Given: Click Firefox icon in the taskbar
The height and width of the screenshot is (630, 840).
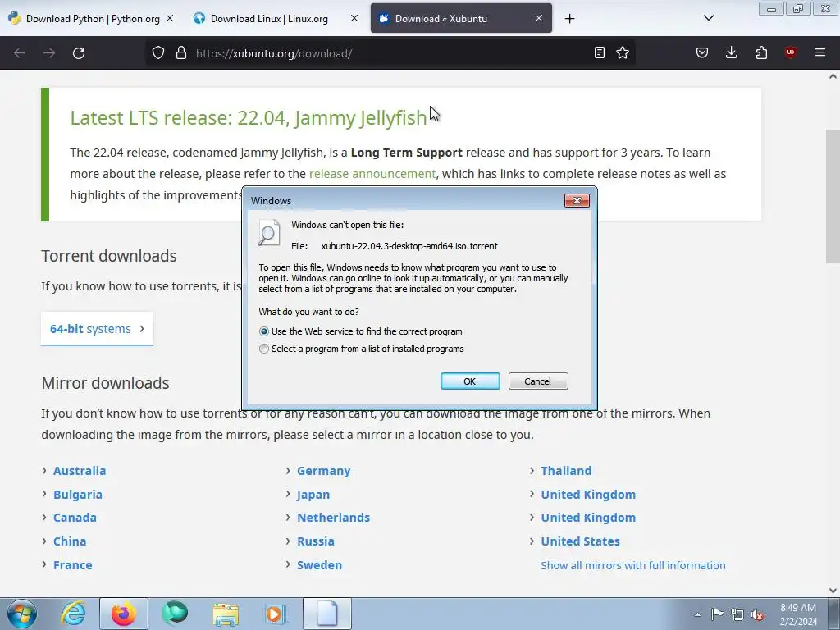Looking at the screenshot, I should [124, 614].
